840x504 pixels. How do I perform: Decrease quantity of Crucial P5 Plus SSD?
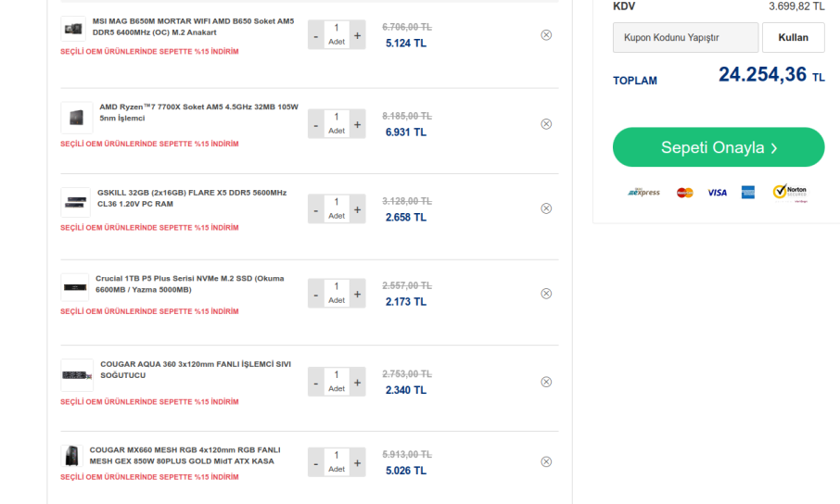pyautogui.click(x=315, y=294)
